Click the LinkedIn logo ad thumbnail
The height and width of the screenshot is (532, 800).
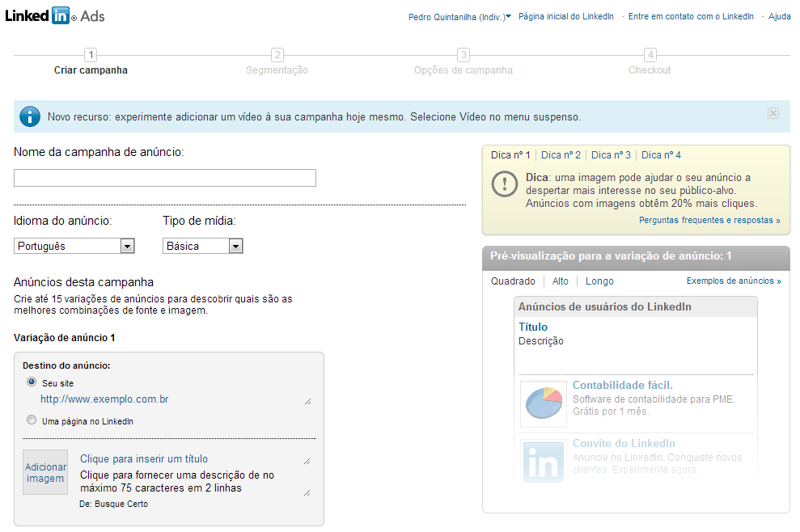tap(544, 461)
